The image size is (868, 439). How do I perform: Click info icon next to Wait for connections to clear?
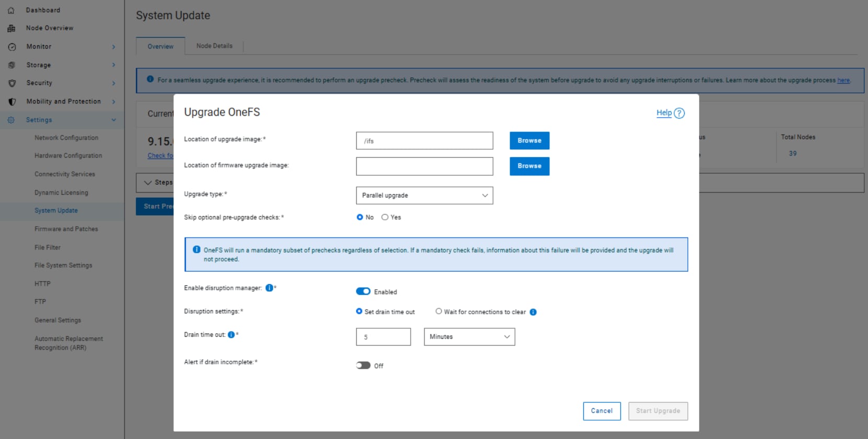click(533, 312)
